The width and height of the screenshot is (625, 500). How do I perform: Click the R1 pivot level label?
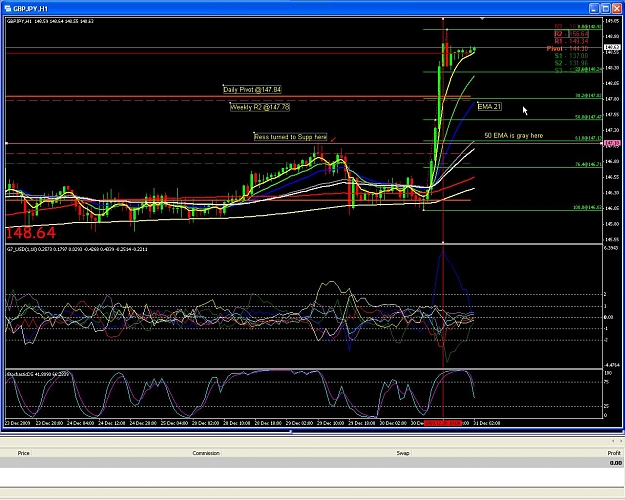point(571,41)
